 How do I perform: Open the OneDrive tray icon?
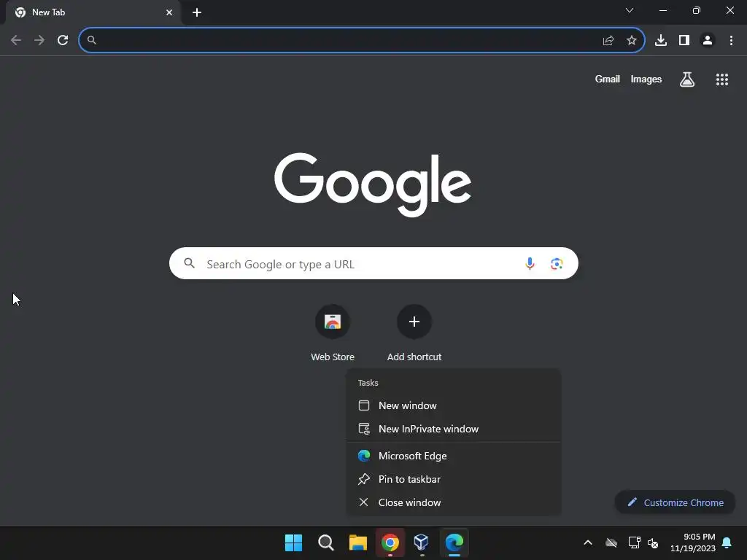[x=611, y=542]
